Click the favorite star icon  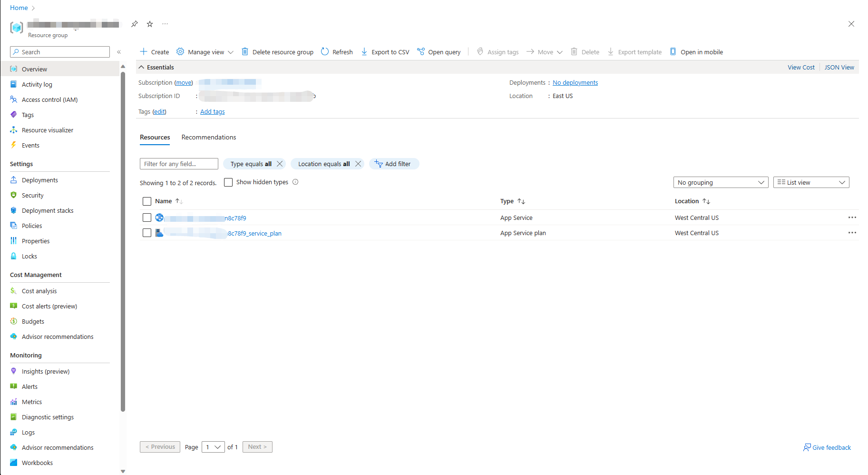[150, 24]
